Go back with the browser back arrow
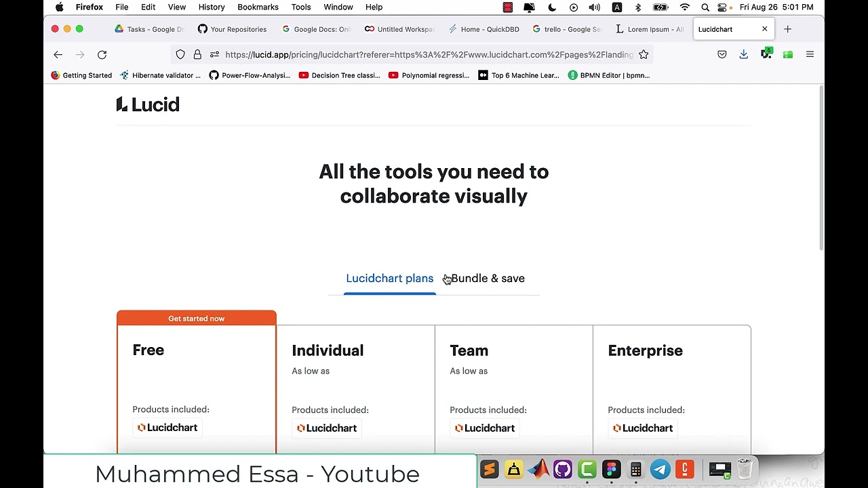The width and height of the screenshot is (868, 488). point(58,54)
